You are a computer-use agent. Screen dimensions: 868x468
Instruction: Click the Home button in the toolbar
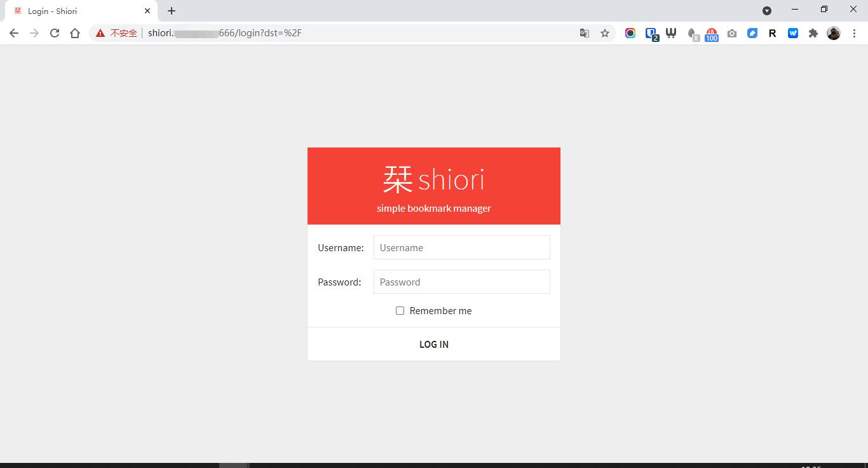point(75,32)
